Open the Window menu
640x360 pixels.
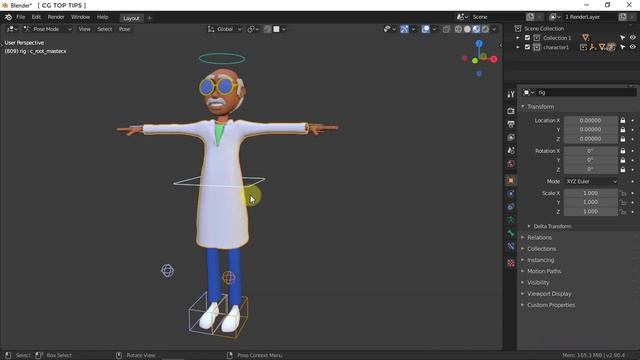80,17
